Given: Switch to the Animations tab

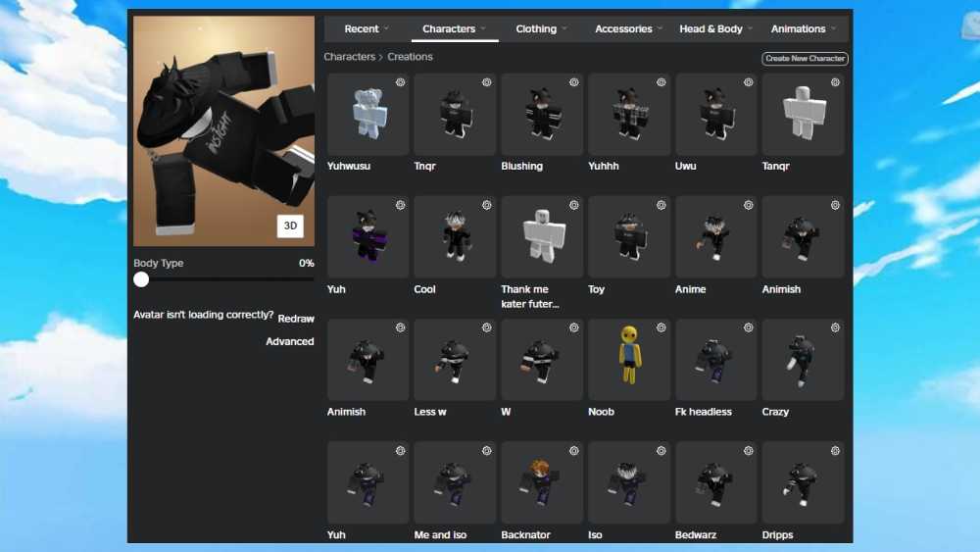Looking at the screenshot, I should pos(798,28).
